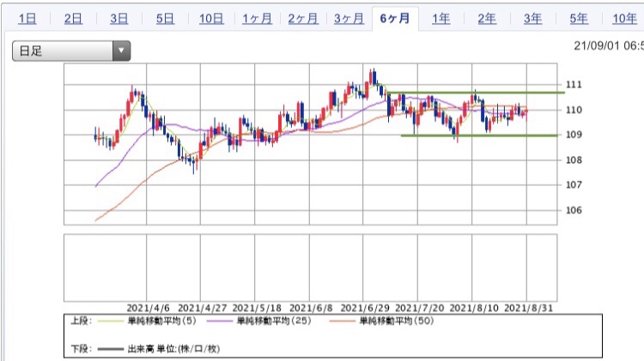Click the purple moving average legend line
This screenshot has height=361, width=644.
coord(220,322)
